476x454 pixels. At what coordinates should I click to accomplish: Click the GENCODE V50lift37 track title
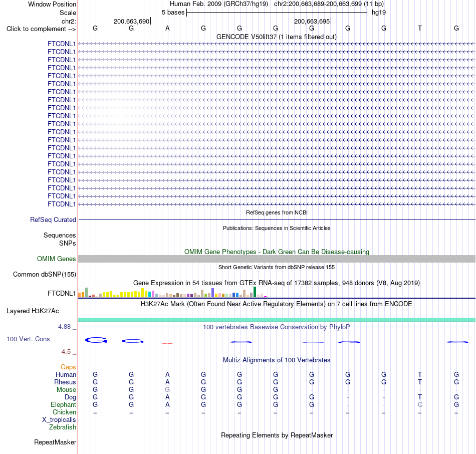[277, 37]
